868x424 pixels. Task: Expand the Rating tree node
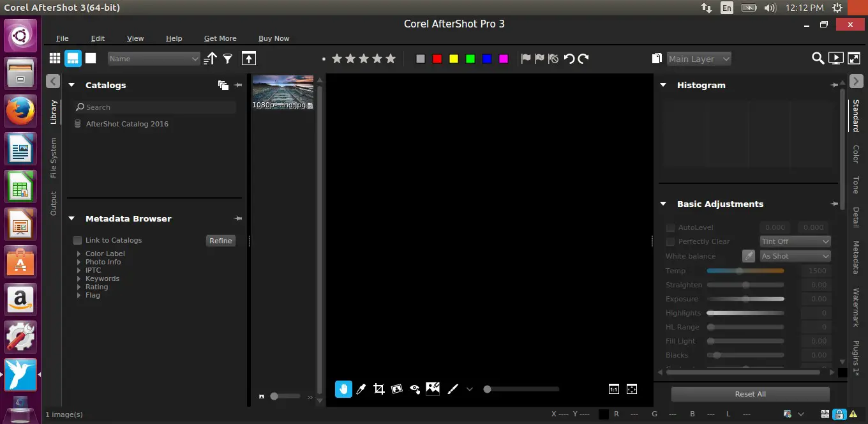(79, 287)
